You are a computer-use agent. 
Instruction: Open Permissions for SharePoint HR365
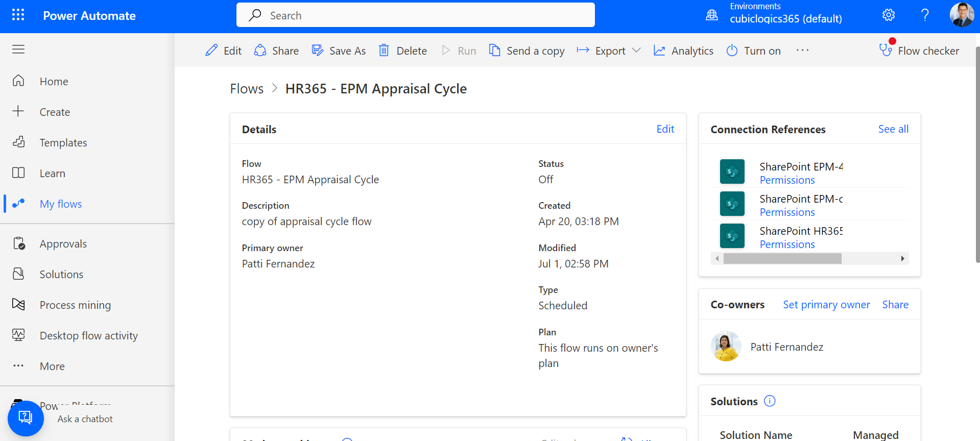tap(787, 244)
